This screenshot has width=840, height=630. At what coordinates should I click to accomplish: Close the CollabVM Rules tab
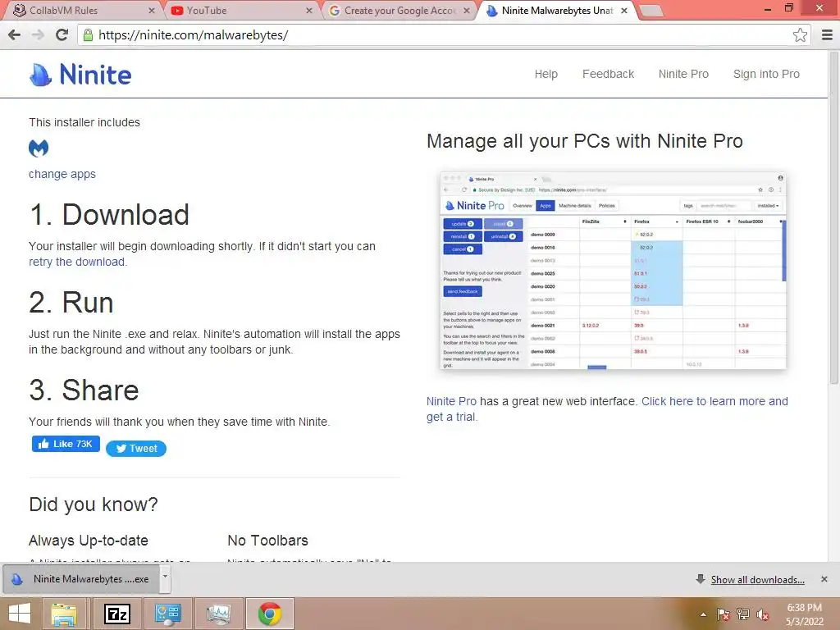click(152, 11)
